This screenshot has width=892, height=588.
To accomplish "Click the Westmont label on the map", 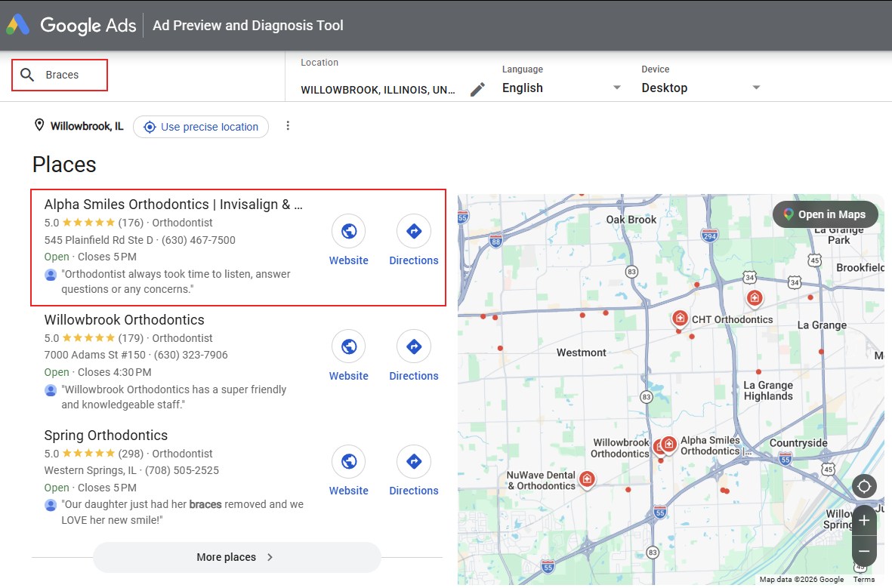I will tap(581, 352).
